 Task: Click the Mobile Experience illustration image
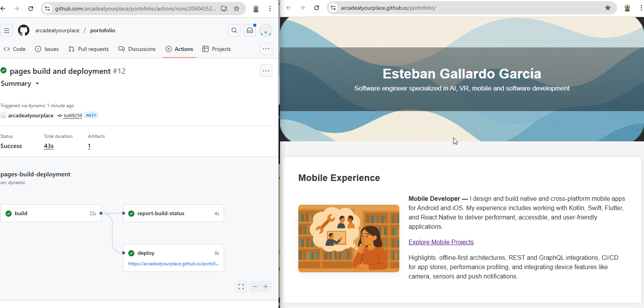[348, 238]
